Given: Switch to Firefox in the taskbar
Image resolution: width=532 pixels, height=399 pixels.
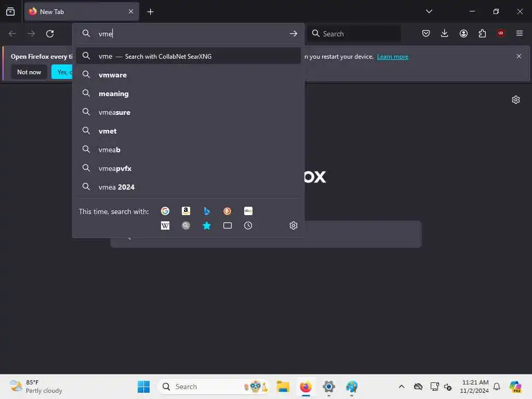Looking at the screenshot, I should (x=305, y=387).
